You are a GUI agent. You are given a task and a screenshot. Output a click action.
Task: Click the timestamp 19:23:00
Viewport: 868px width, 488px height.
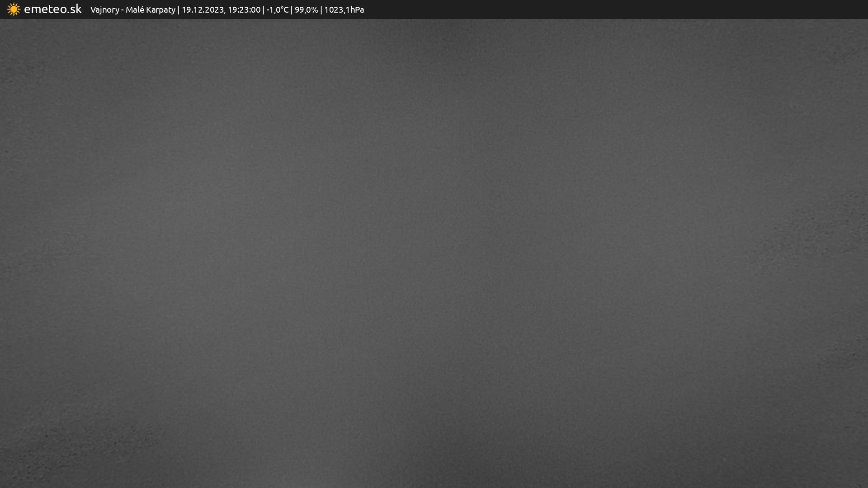tap(244, 10)
